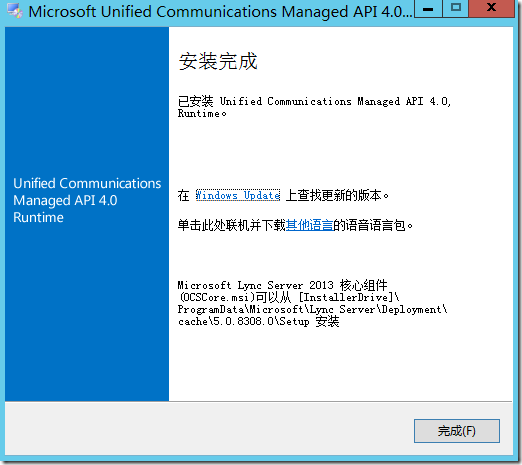Click the 单击此处联机并下载 text
The height and width of the screenshot is (465, 522).
point(232,226)
